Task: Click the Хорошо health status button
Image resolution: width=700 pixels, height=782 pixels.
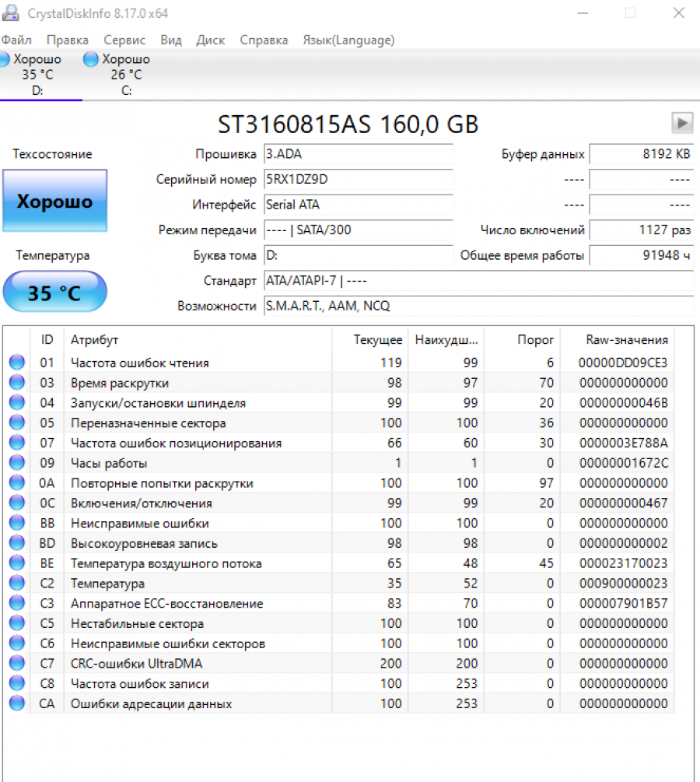Action: (55, 202)
